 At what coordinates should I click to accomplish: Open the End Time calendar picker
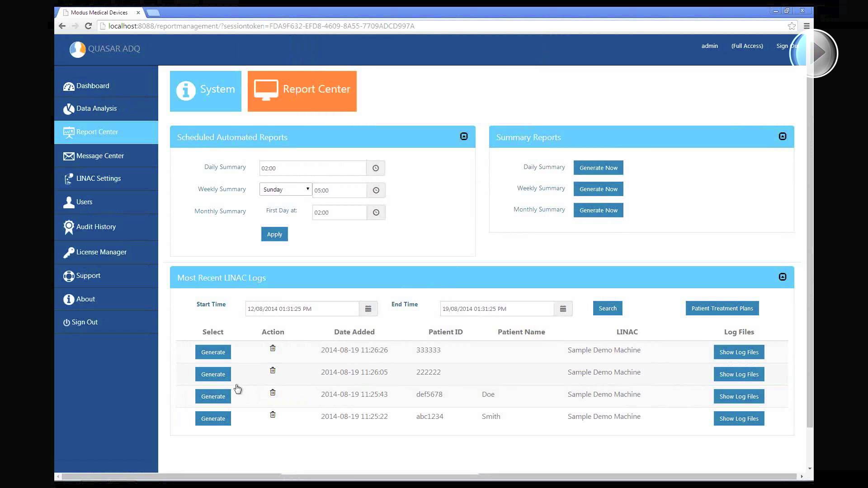pyautogui.click(x=563, y=309)
